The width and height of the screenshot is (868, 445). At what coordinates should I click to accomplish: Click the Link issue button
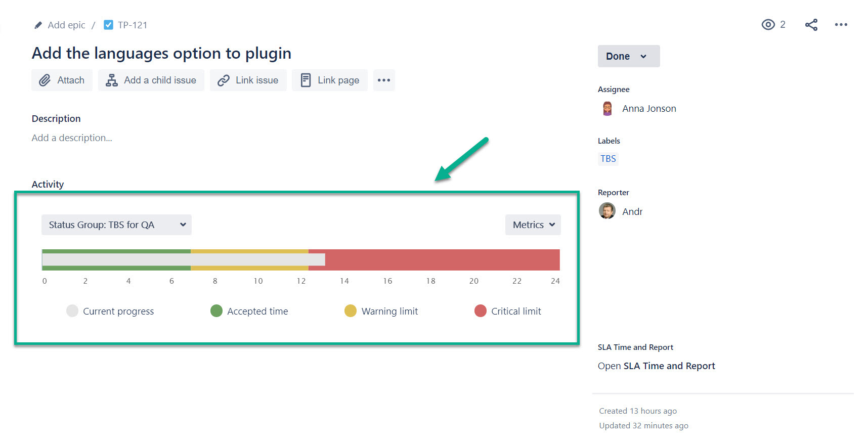pyautogui.click(x=248, y=80)
